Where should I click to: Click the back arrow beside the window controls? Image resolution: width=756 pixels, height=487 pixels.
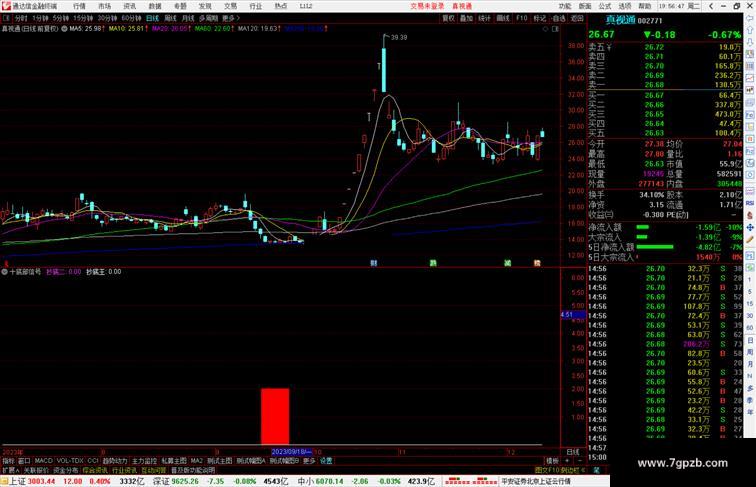pyautogui.click(x=711, y=6)
